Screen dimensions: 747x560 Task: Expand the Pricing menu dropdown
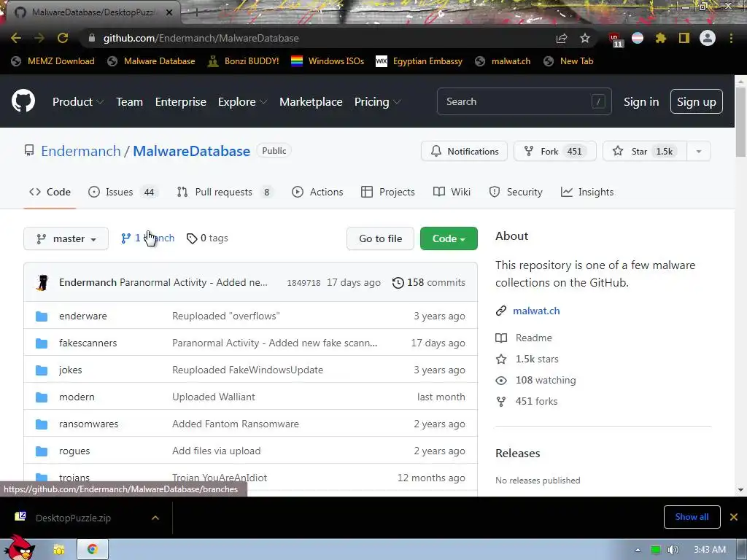click(377, 102)
